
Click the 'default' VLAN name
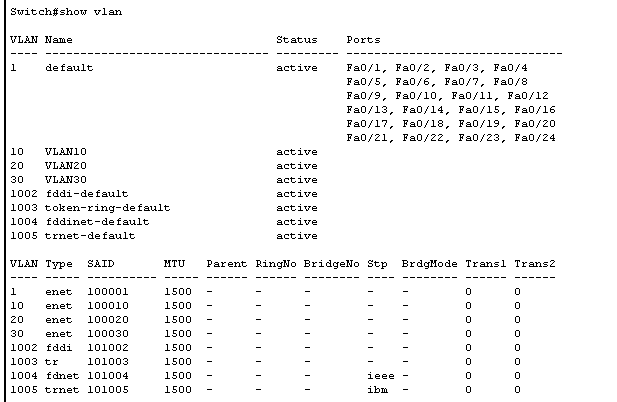[69, 68]
